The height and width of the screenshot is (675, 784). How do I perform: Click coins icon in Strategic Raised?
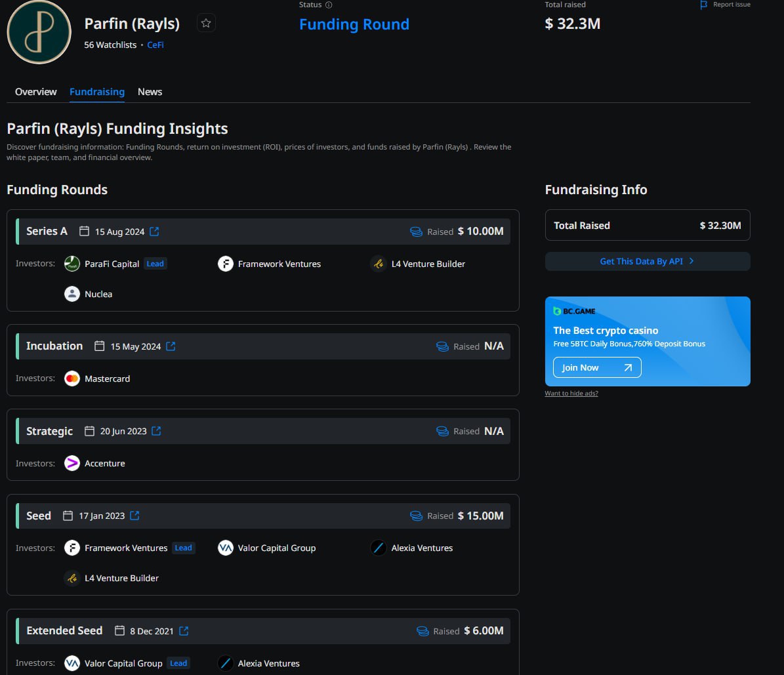tap(442, 431)
